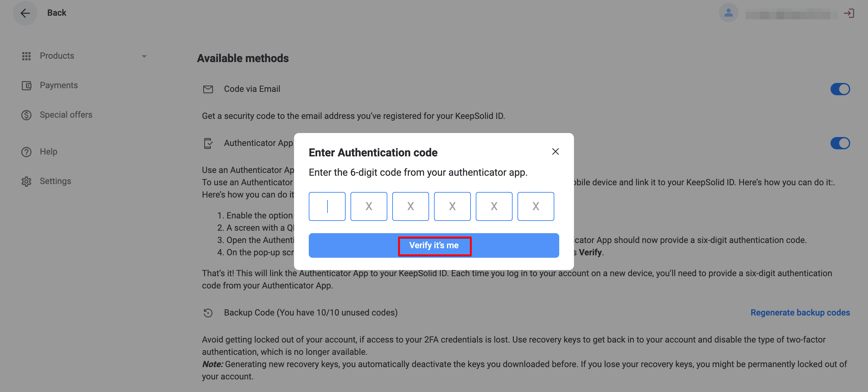Image resolution: width=868 pixels, height=392 pixels.
Task: Click the Settings gear icon
Action: [26, 182]
